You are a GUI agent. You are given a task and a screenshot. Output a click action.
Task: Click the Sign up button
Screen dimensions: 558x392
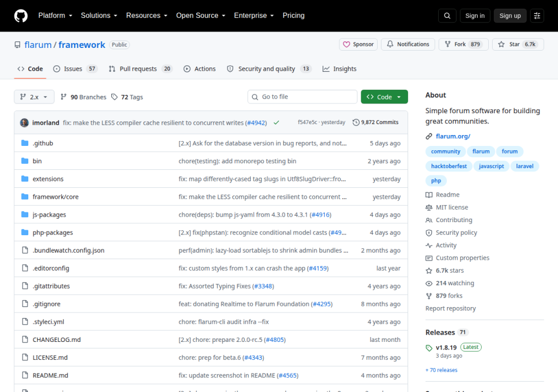510,16
